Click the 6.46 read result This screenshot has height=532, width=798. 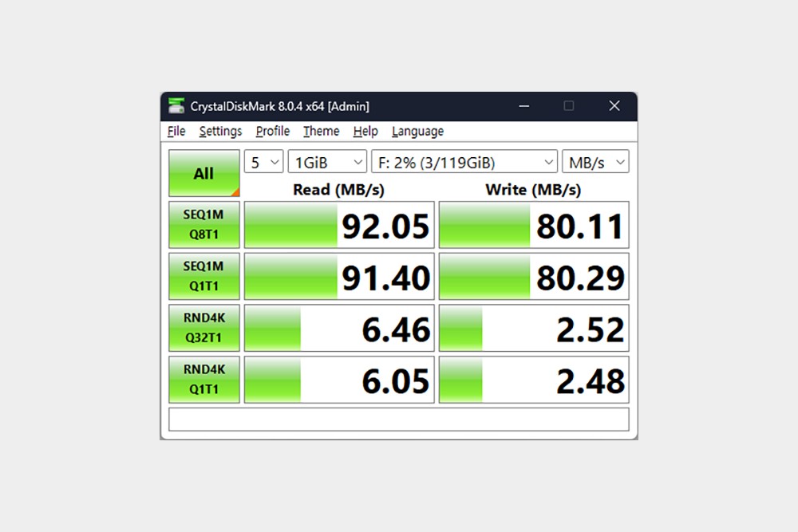click(x=339, y=328)
